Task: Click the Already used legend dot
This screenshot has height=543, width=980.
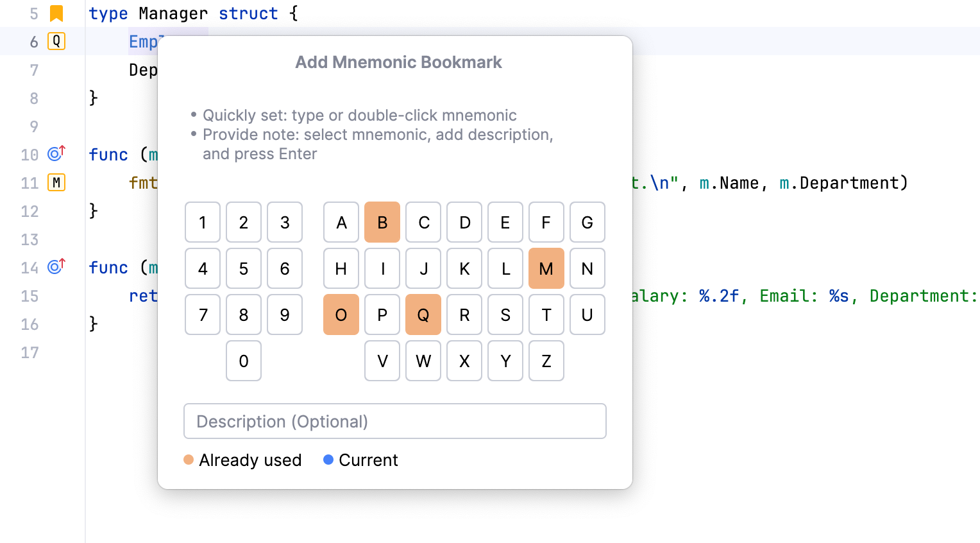Action: (189, 460)
